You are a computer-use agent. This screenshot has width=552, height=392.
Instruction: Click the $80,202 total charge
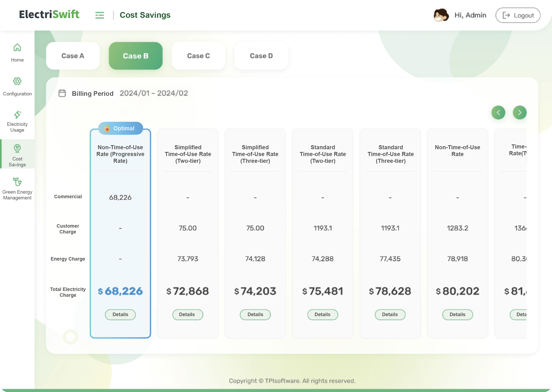pyautogui.click(x=458, y=291)
